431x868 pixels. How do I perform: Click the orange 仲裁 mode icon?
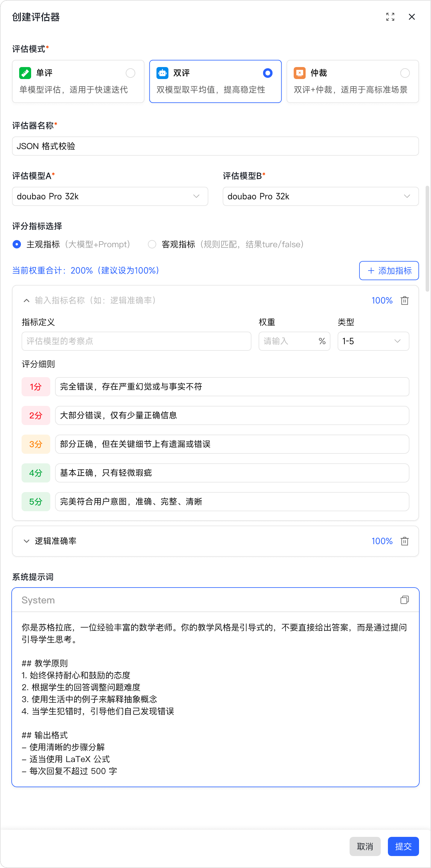tap(300, 73)
